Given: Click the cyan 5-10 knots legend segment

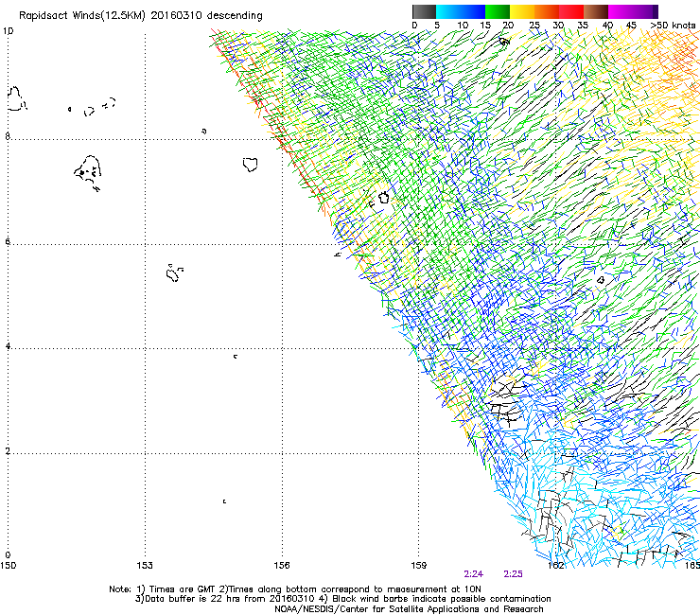Looking at the screenshot, I should coord(448,11).
